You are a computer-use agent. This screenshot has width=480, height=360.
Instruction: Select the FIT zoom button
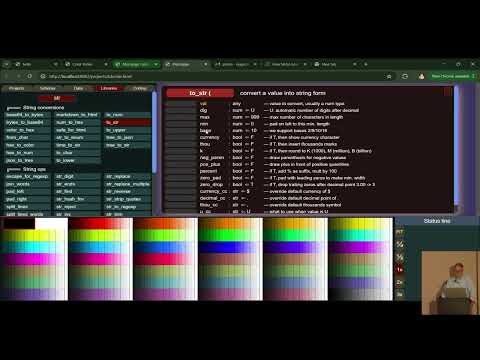[x=400, y=232]
